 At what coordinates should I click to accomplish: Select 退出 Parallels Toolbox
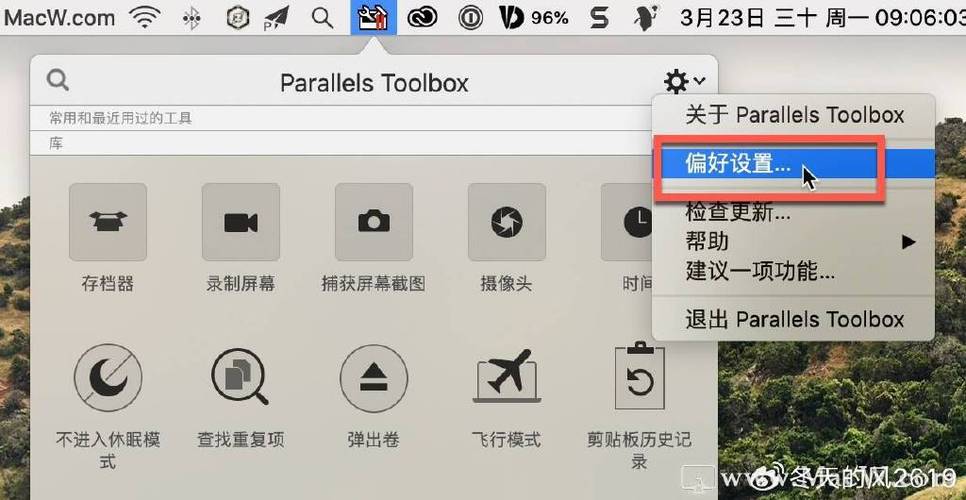(x=794, y=319)
